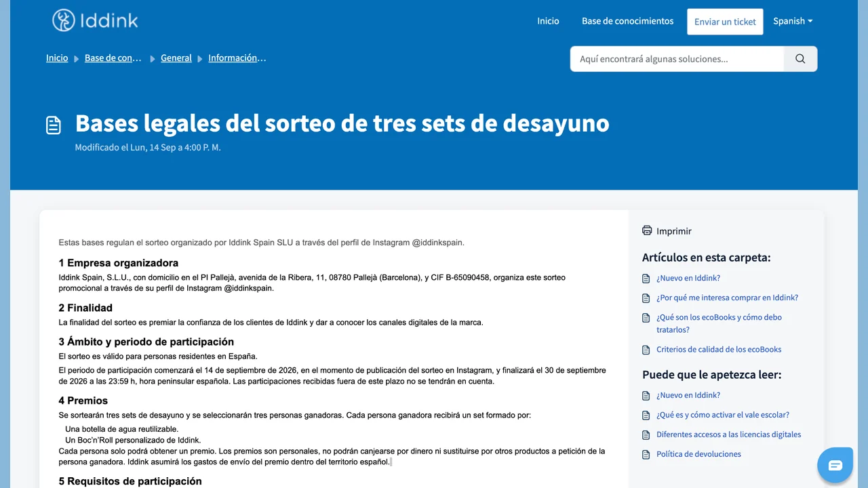Click the Modificado el Lun, 14 Sep text
This screenshot has width=868, height=488.
148,147
